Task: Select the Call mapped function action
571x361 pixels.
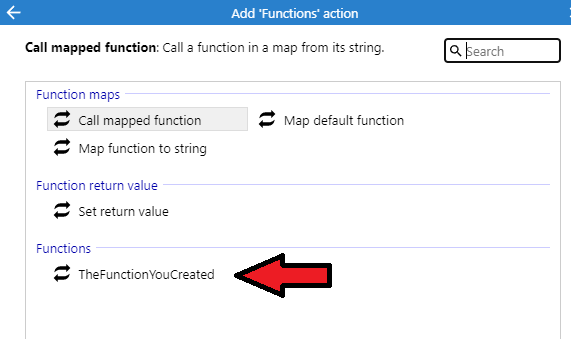Action: [147, 119]
